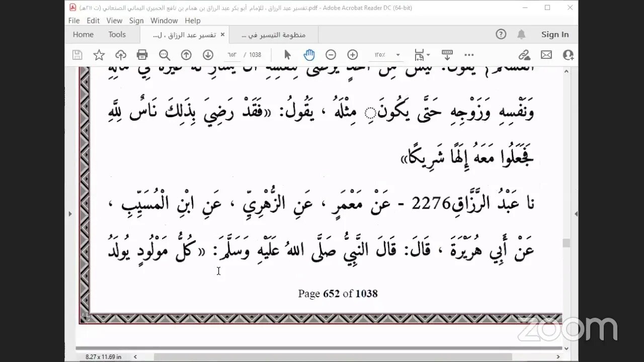644x362 pixels.
Task: Click the current page number field
Action: [x=232, y=55]
